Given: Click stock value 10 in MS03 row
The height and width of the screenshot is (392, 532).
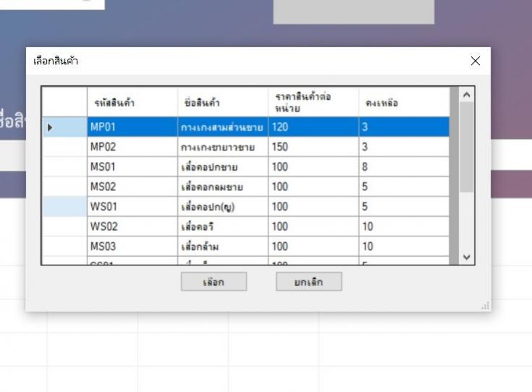Looking at the screenshot, I should 404,246.
